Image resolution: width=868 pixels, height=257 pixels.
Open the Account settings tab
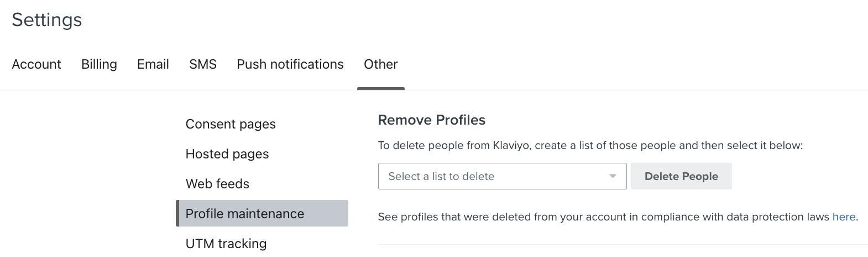coord(36,64)
